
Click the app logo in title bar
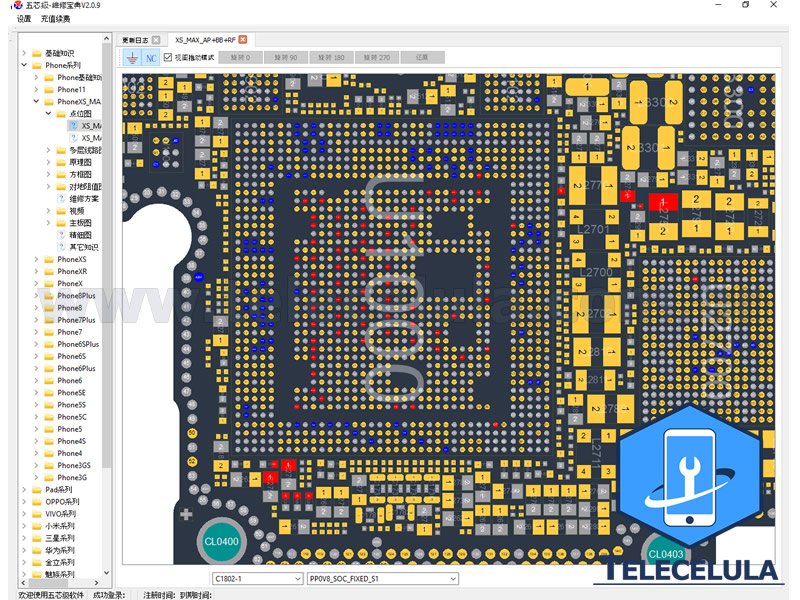(17, 5)
